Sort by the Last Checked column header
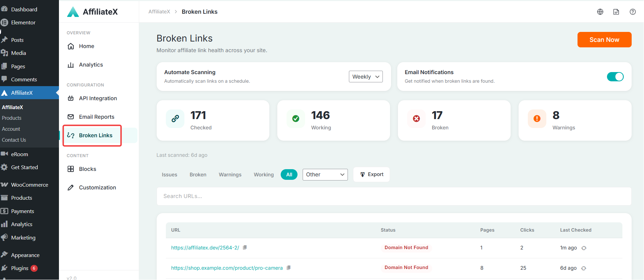The height and width of the screenshot is (280, 644). tap(576, 230)
